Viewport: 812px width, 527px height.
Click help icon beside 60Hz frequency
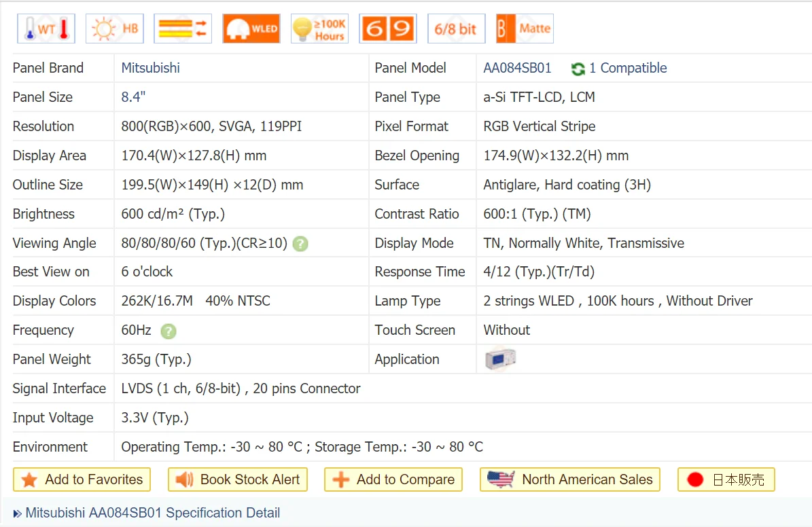pos(169,331)
